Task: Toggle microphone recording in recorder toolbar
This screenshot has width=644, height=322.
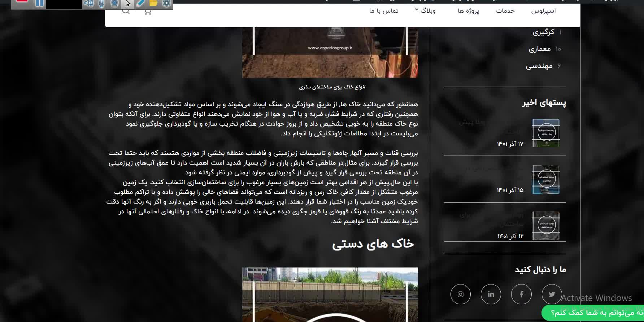Action: [x=101, y=4]
